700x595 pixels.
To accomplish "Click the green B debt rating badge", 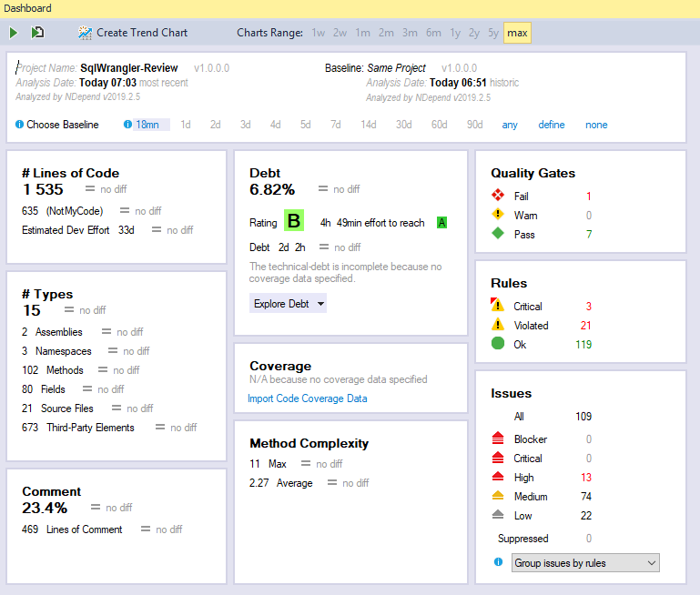I will pos(293,221).
